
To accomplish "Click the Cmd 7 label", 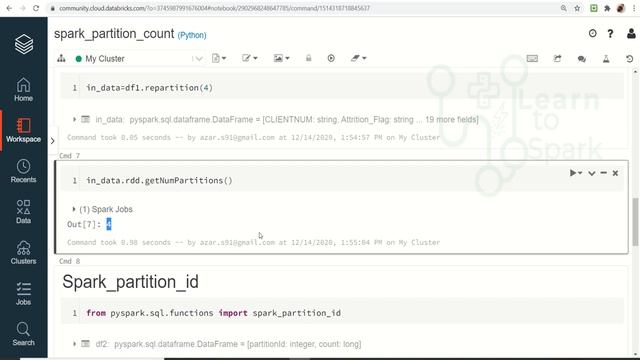I will pos(69,156).
